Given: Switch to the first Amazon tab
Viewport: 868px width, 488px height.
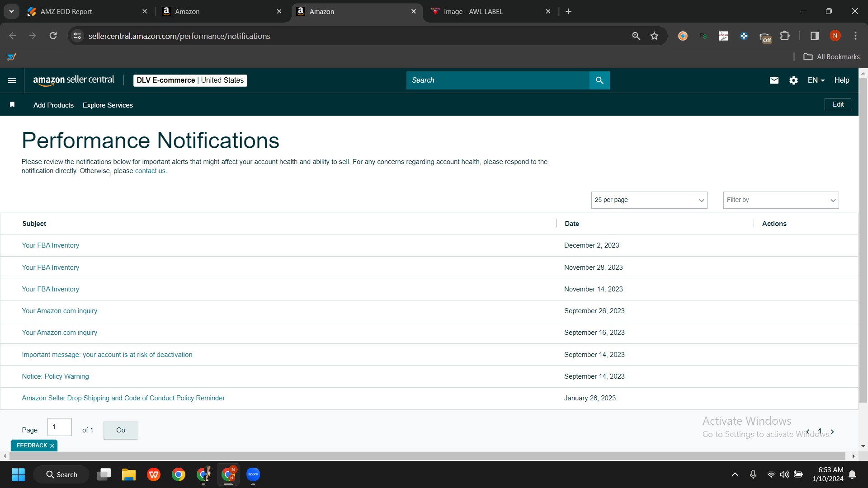Looking at the screenshot, I should click(x=222, y=12).
